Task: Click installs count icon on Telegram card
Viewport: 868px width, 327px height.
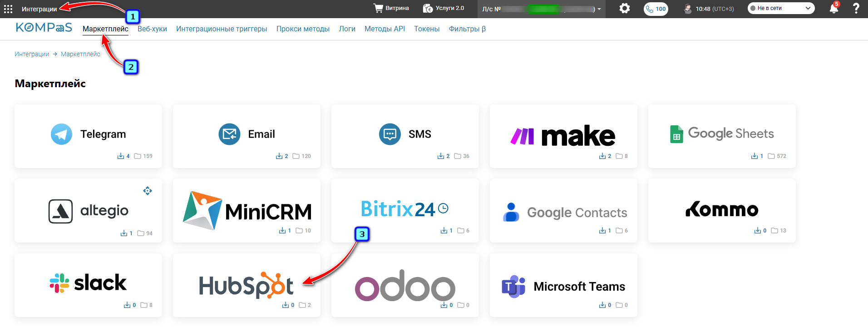Action: [121, 156]
